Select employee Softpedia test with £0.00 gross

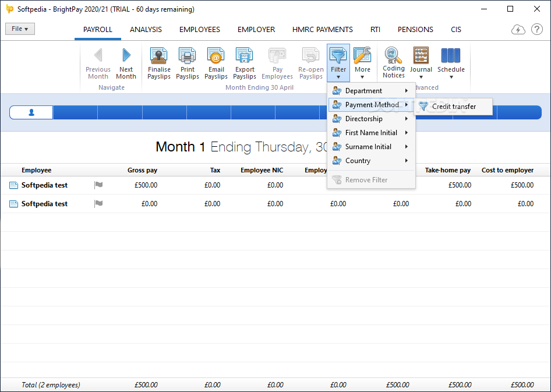pyautogui.click(x=44, y=204)
